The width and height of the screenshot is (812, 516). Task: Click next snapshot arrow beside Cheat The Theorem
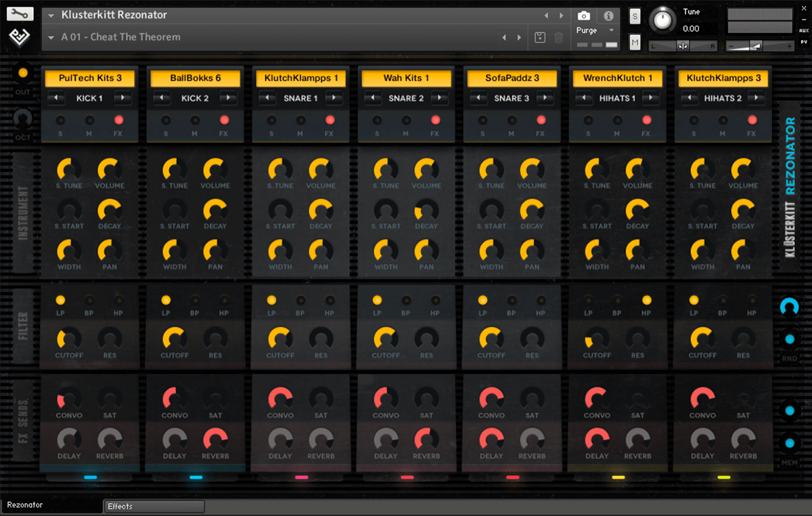[x=519, y=38]
